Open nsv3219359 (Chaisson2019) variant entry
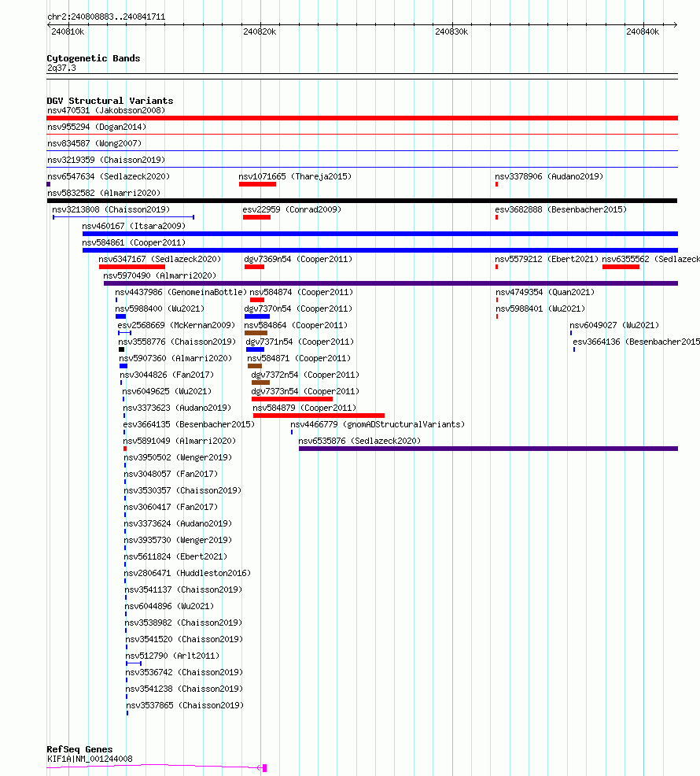 point(106,160)
